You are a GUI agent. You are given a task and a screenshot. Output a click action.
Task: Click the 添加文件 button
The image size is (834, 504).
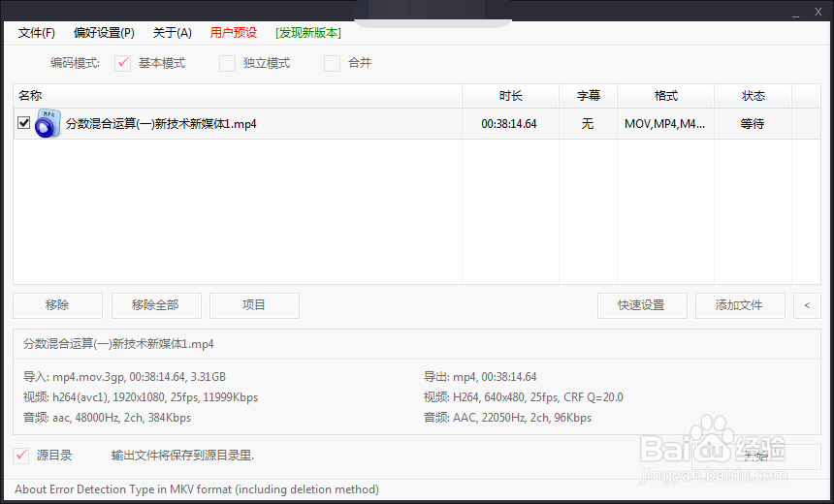[x=740, y=305]
